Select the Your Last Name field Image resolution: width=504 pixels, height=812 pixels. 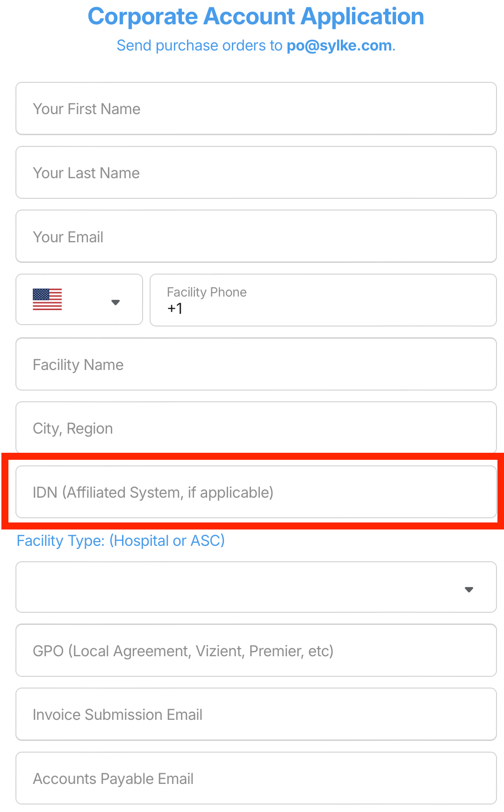(x=256, y=173)
